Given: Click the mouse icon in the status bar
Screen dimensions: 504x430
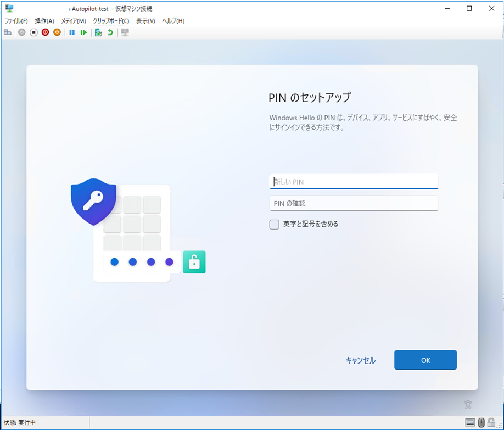Looking at the screenshot, I should coord(481,422).
